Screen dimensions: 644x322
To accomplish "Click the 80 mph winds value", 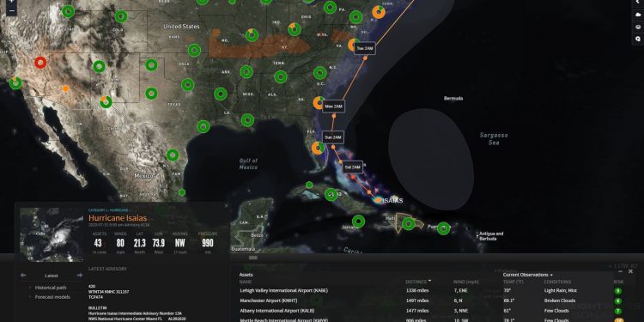I will [120, 243].
